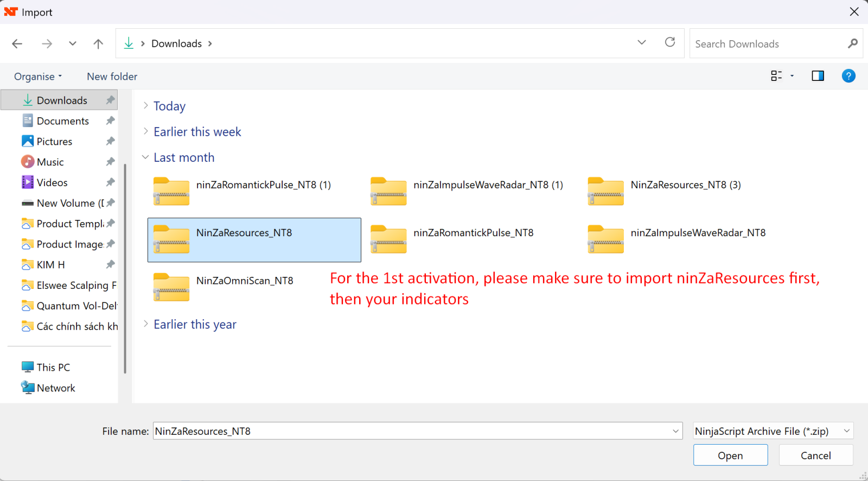This screenshot has height=481, width=868.
Task: Expand the chevron after Downloads in breadcrumb
Action: click(x=210, y=43)
